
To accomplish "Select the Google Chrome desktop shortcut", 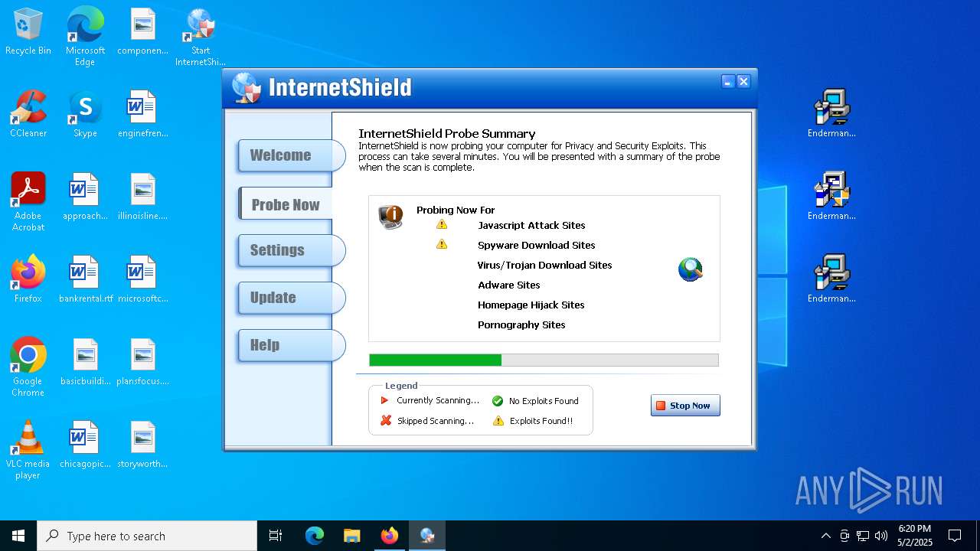I will point(28,367).
